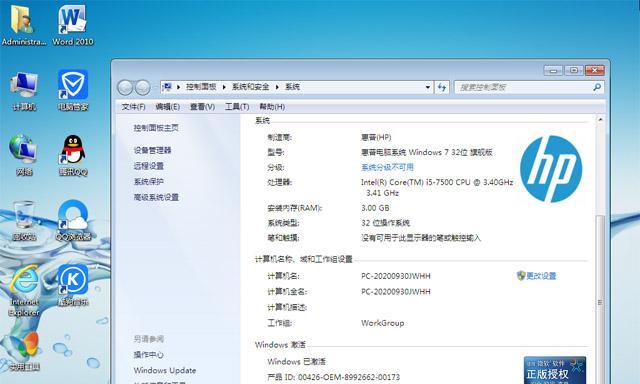Click the 更改设置 link
Image resolution: width=640 pixels, height=384 pixels.
[x=541, y=276]
